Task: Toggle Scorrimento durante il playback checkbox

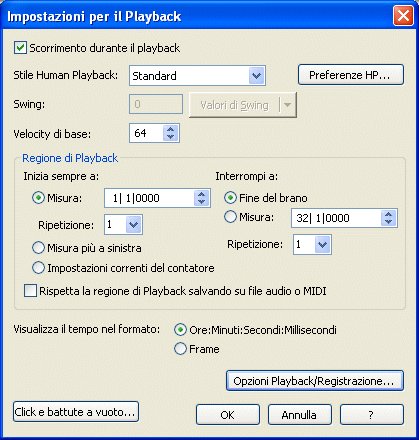Action: [20, 48]
